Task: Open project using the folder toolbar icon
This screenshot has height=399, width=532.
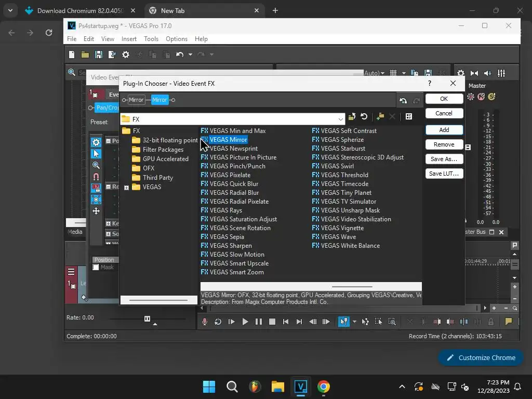Action: click(85, 54)
